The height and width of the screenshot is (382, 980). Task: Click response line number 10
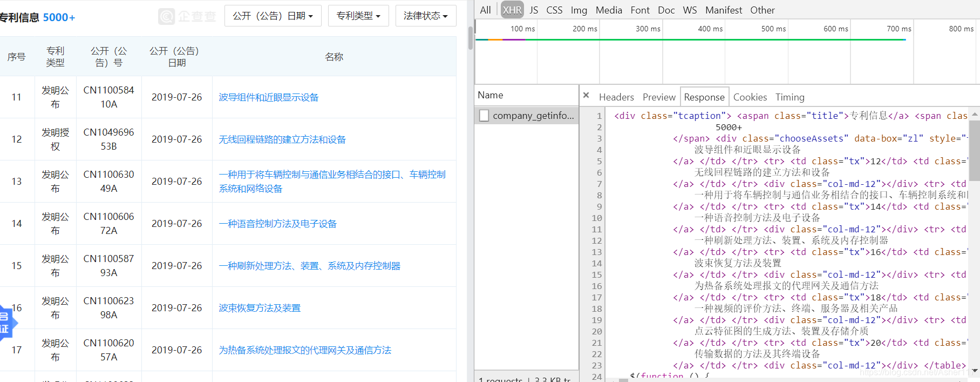597,218
